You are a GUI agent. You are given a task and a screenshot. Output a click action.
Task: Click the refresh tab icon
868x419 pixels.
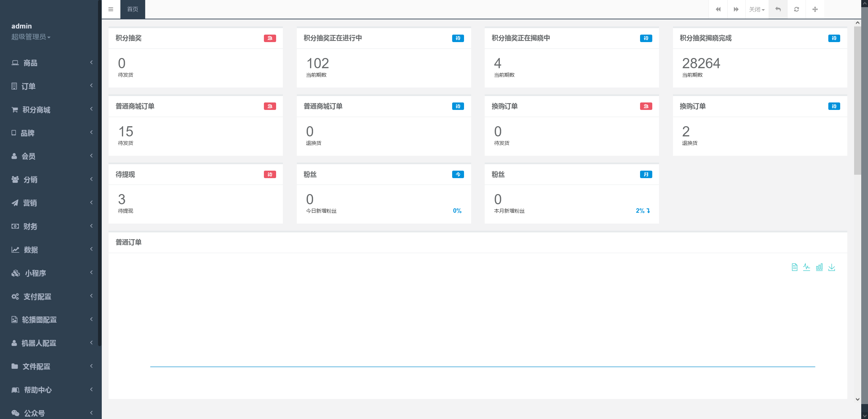point(796,9)
